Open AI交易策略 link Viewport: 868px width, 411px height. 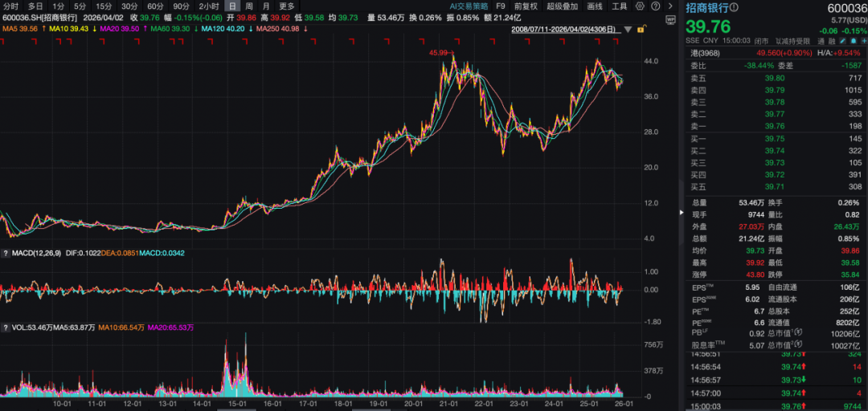(x=469, y=6)
